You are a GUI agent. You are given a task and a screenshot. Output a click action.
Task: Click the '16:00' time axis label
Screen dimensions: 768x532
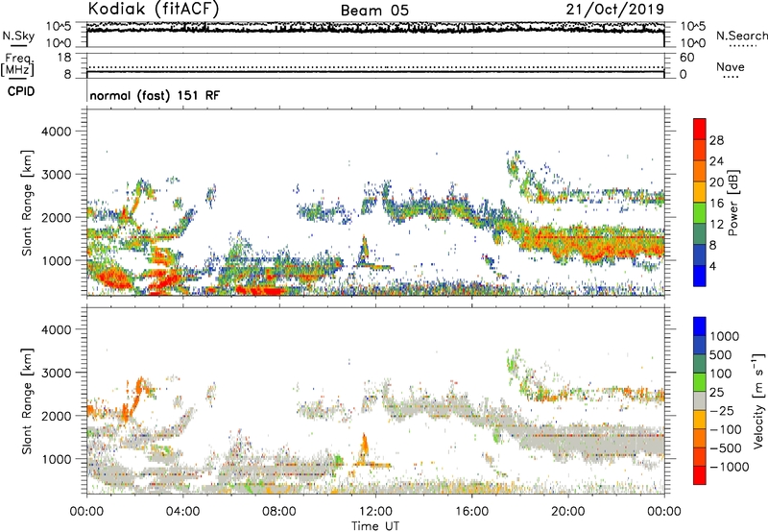pos(471,512)
